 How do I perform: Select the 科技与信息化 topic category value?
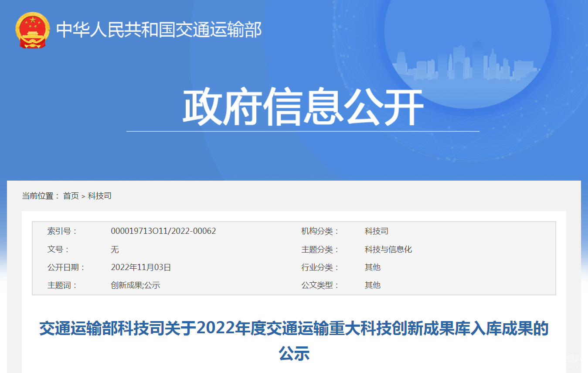pos(388,250)
